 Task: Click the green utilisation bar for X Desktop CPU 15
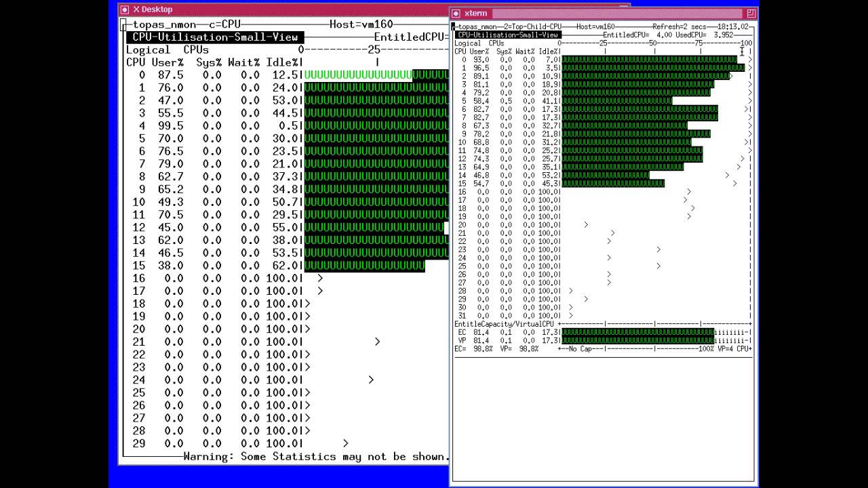[x=365, y=266]
